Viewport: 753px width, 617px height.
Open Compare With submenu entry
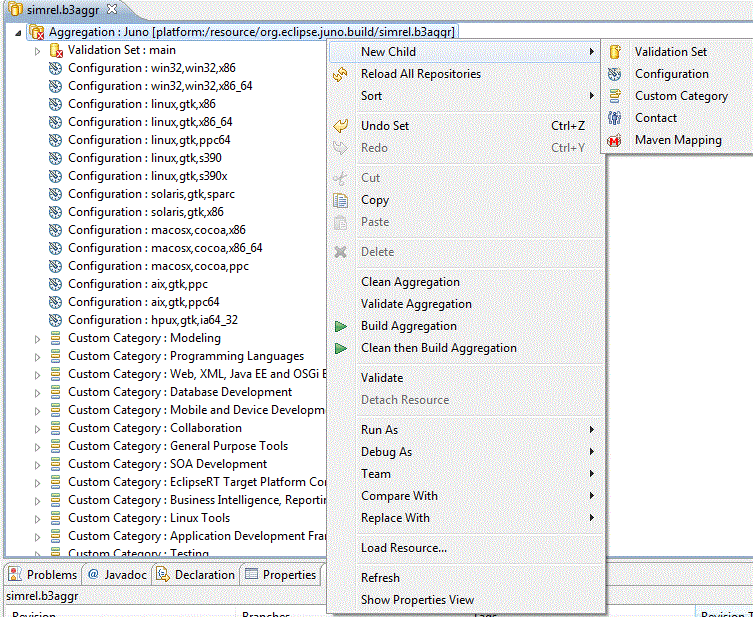click(463, 496)
